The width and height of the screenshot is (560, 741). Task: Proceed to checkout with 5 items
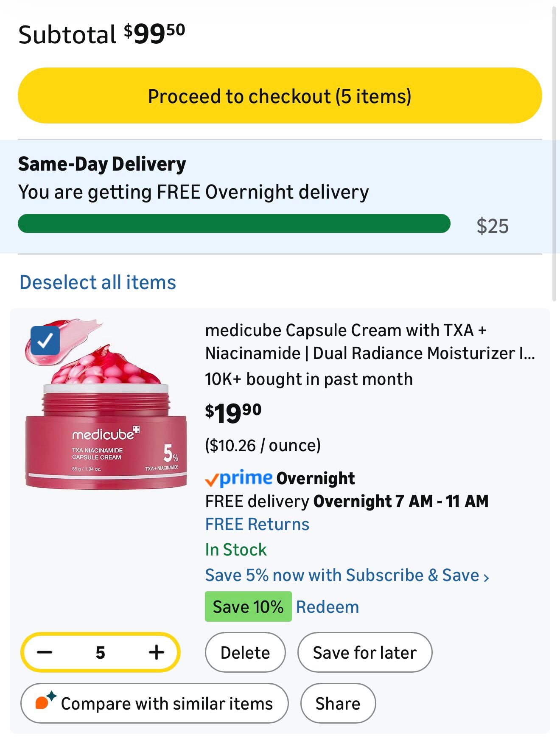pyautogui.click(x=280, y=96)
